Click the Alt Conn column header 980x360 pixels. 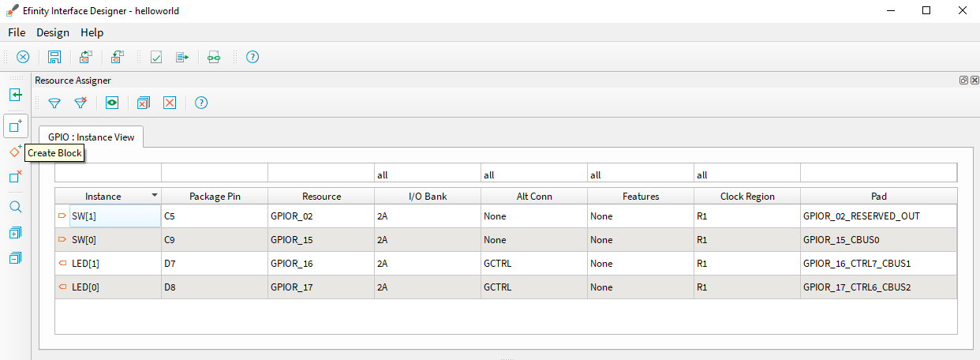[534, 196]
